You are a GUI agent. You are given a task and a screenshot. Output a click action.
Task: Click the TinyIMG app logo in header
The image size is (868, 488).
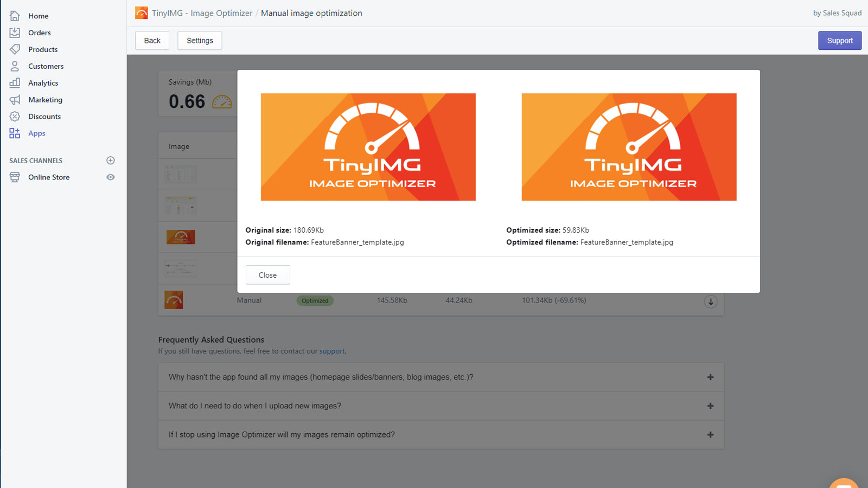(142, 13)
